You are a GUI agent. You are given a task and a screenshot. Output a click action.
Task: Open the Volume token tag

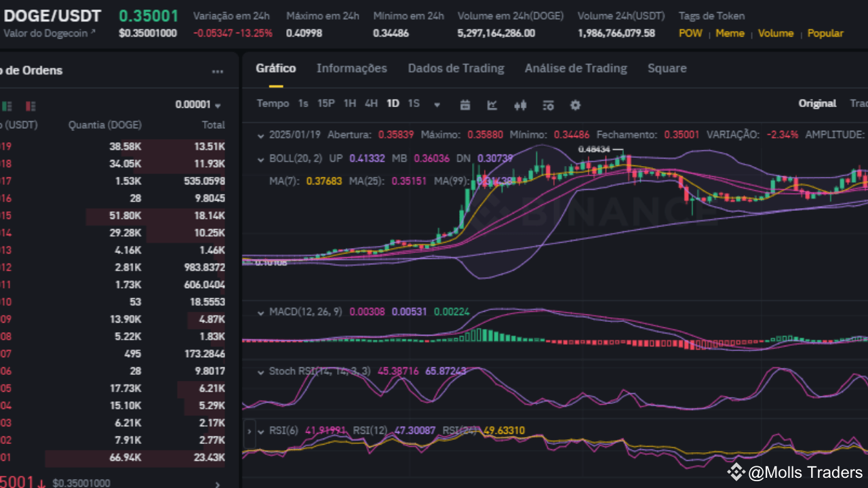[776, 33]
